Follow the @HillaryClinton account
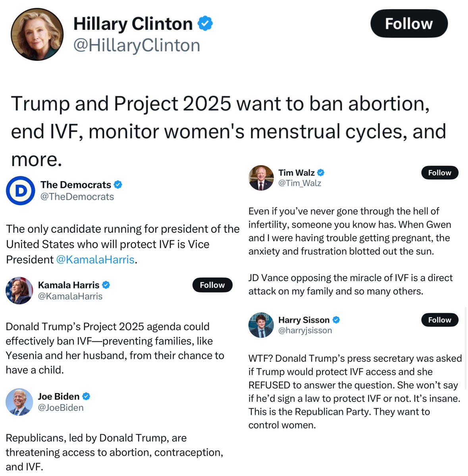 pyautogui.click(x=409, y=23)
